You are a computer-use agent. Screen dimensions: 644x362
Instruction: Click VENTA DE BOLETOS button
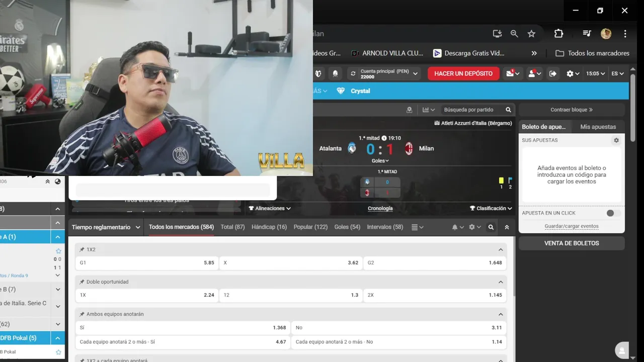572,243
